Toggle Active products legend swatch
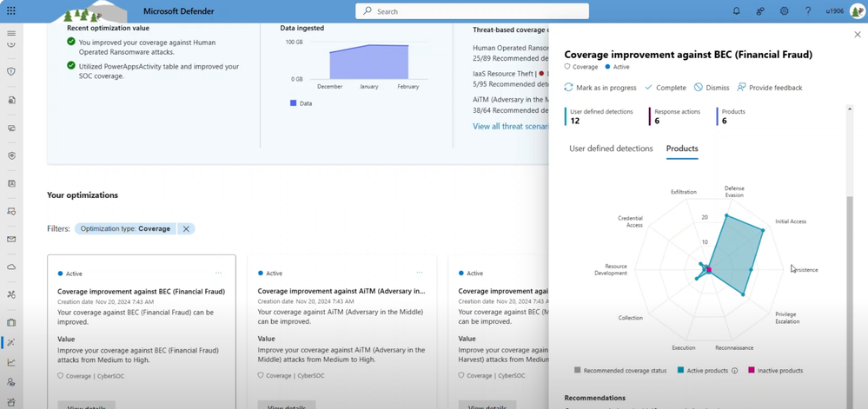Viewport: 868px width, 409px height. click(680, 371)
